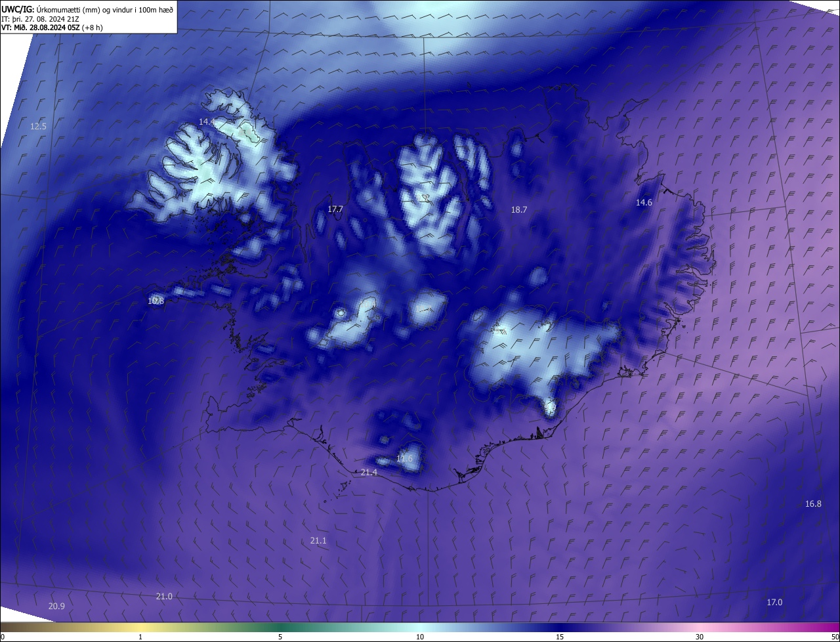Viewport: 840px width, 642px height.
Task: Click the colour scale tick label 0
Action: point(3,637)
